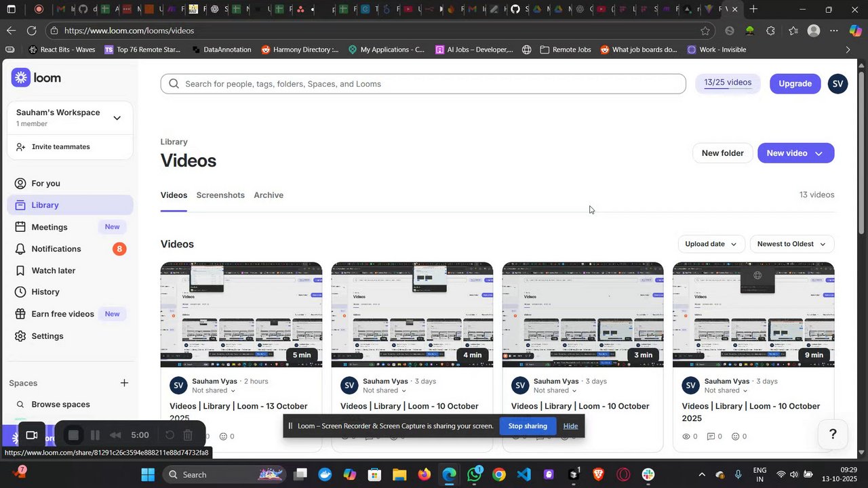Viewport: 868px width, 488px height.
Task: Open Windows Start menu
Action: [148, 474]
